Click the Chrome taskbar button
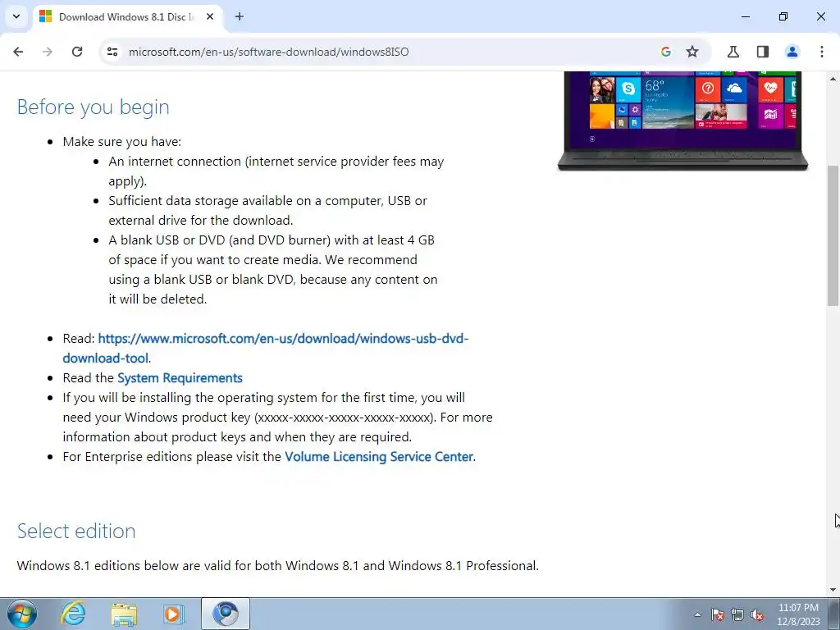Image resolution: width=840 pixels, height=630 pixels. pos(226,614)
